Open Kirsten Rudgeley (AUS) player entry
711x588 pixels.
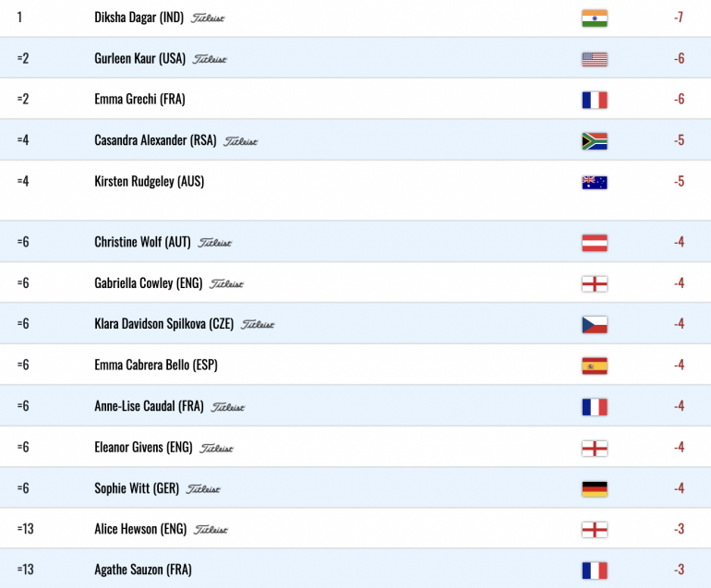pyautogui.click(x=150, y=181)
